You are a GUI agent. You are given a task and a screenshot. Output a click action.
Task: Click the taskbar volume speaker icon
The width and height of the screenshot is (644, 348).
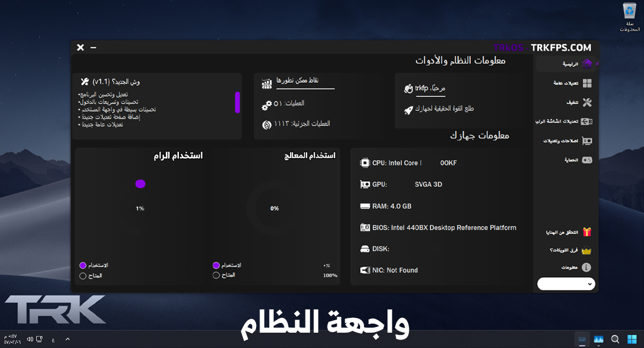(30, 339)
